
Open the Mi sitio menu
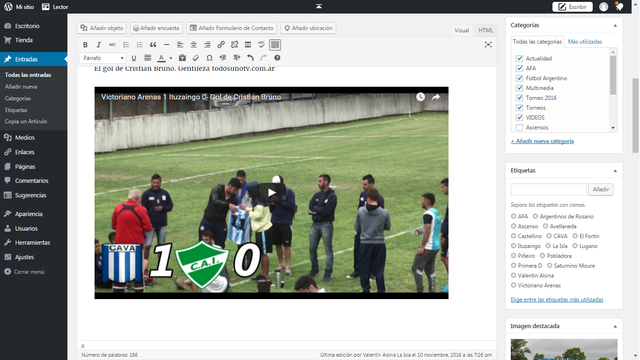click(19, 7)
